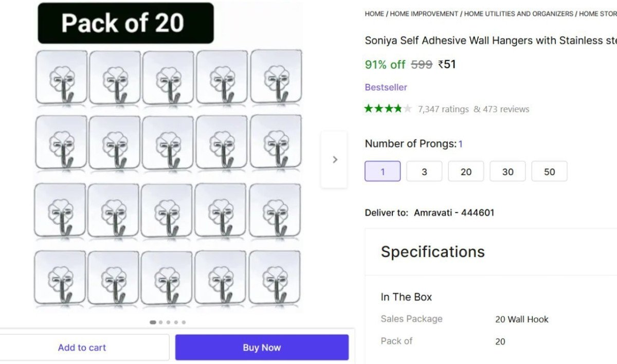
Task: Click the Specifications section heading
Action: [x=432, y=252]
